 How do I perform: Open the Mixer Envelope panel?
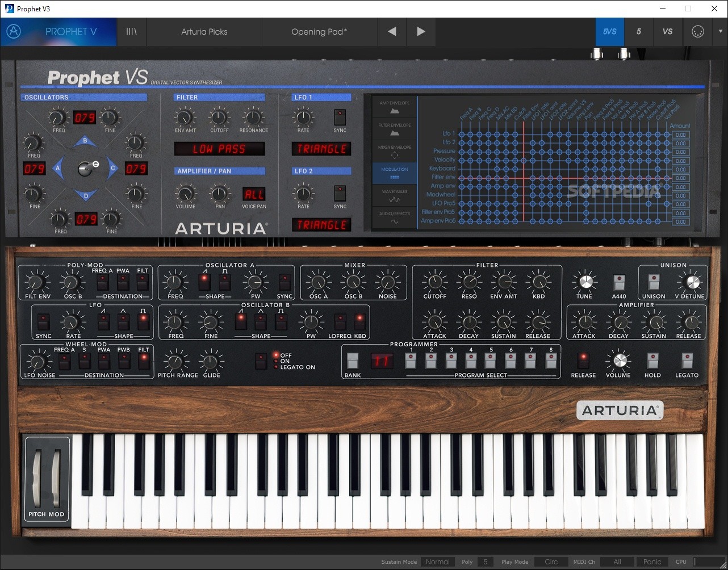[395, 152]
